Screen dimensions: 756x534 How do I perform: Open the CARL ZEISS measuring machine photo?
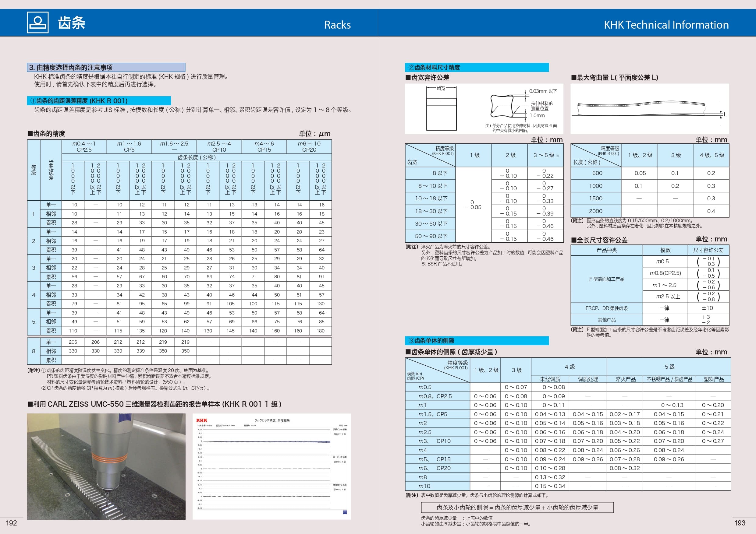[106, 466]
